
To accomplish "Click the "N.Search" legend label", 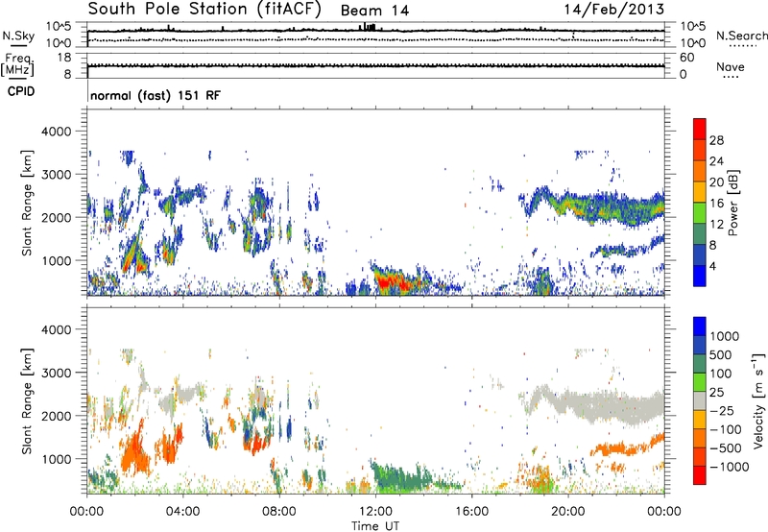I will point(741,36).
